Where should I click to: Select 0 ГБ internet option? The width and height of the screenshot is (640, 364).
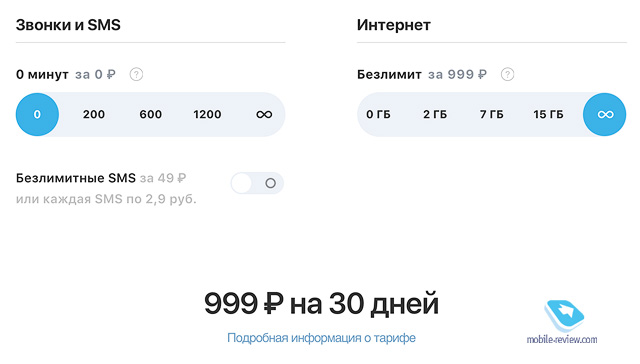378,115
